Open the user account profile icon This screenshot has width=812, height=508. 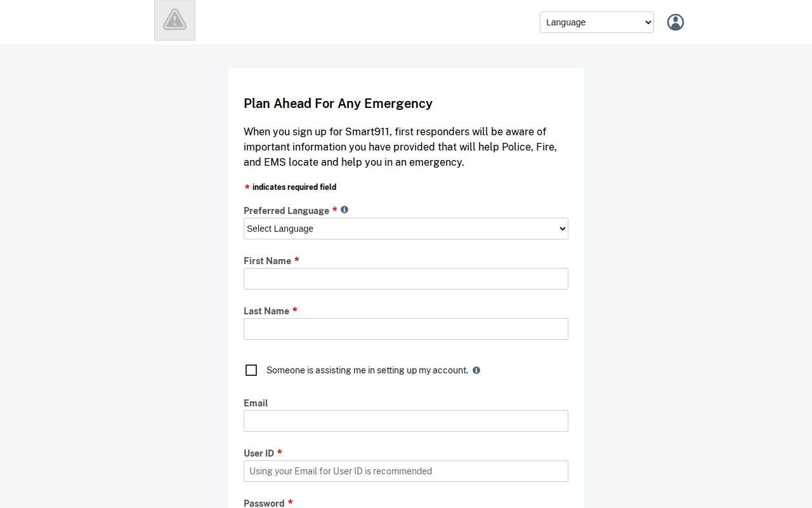676,22
